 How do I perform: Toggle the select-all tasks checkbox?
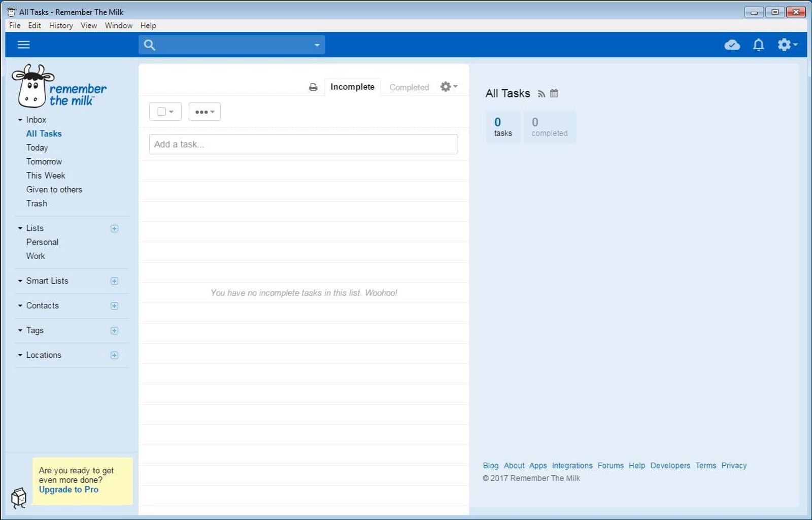point(162,112)
